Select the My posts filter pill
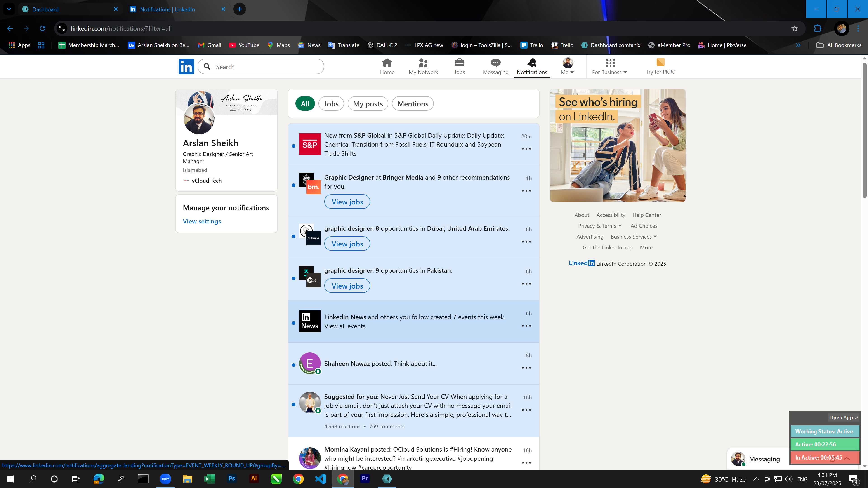The height and width of the screenshot is (488, 868). [x=368, y=104]
